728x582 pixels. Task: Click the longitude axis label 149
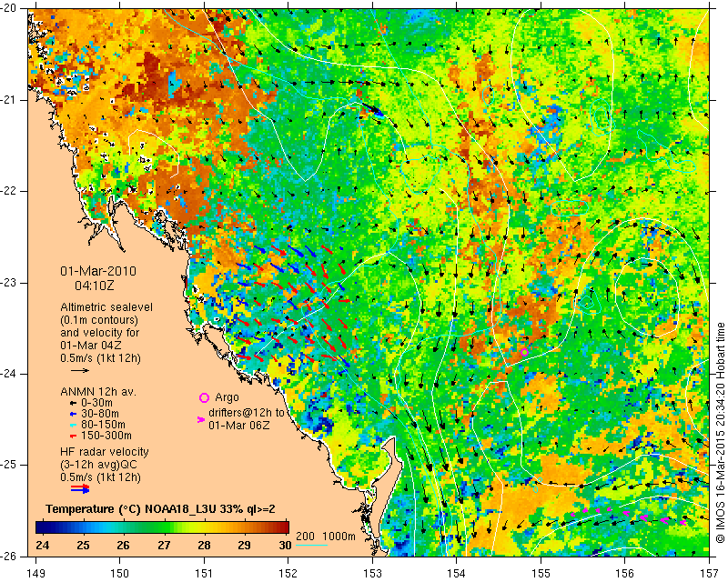click(36, 574)
